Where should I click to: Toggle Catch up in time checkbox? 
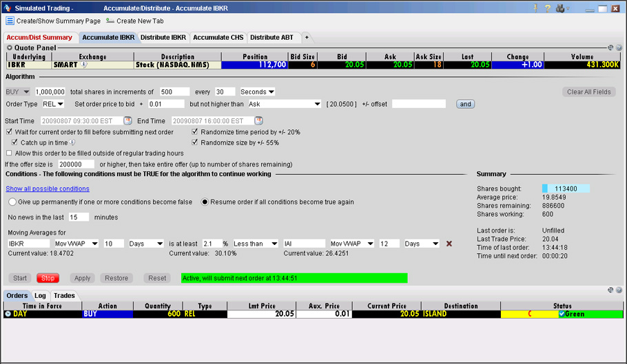(x=14, y=142)
